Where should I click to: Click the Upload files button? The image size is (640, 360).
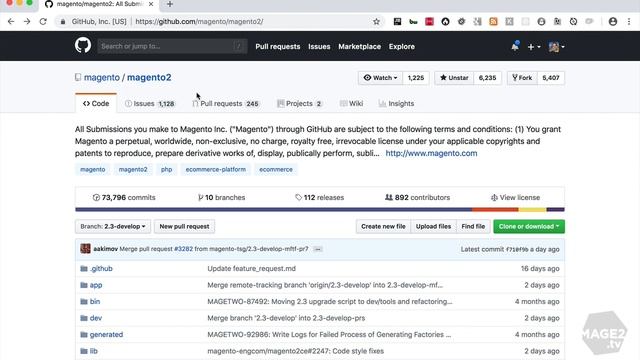pos(433,226)
